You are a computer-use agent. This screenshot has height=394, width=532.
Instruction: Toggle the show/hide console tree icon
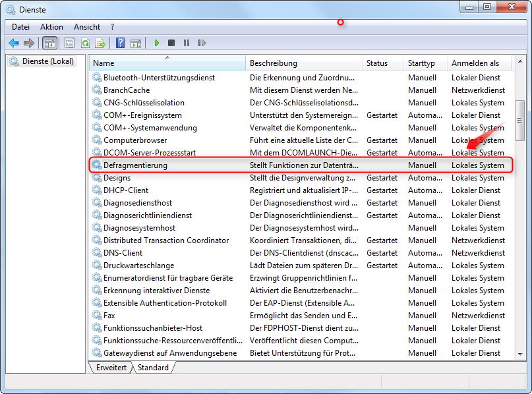(x=49, y=43)
